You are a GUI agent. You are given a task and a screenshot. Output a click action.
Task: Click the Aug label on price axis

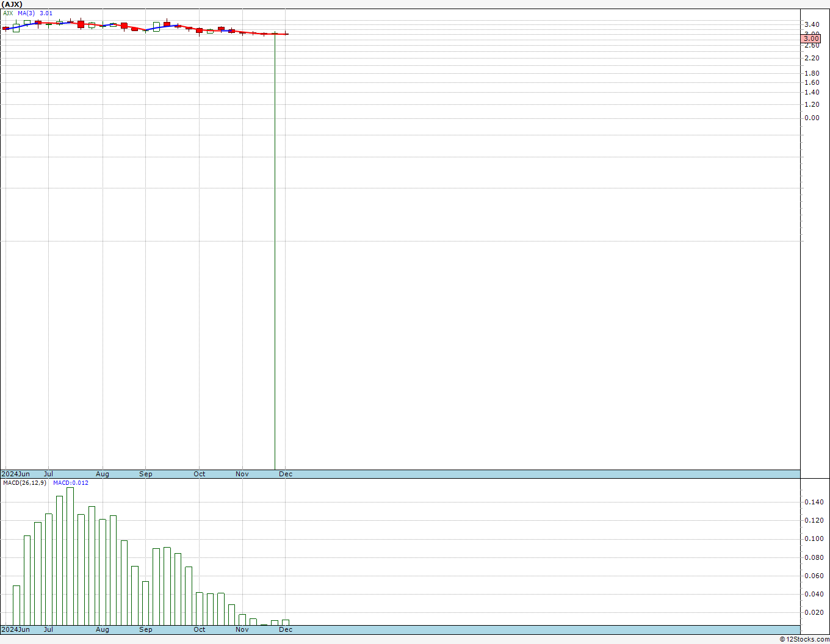point(103,474)
